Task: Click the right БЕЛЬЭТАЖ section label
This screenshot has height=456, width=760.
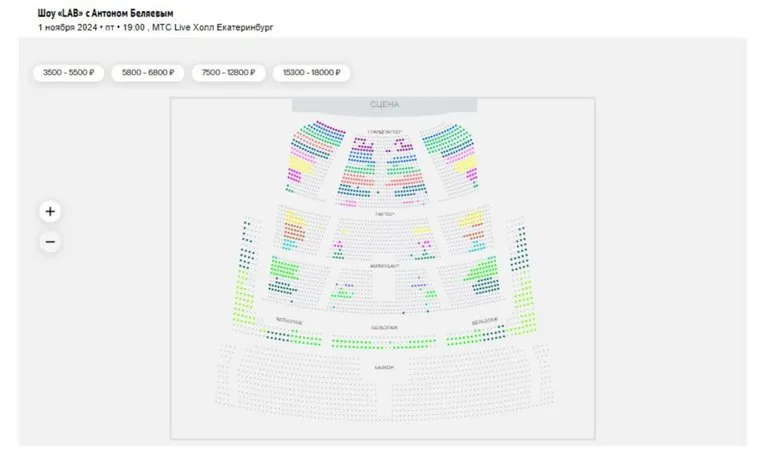Action: click(x=484, y=321)
